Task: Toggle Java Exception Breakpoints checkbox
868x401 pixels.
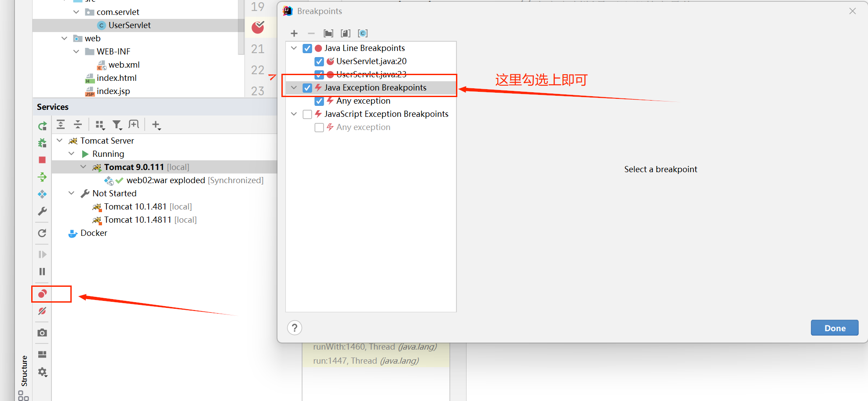Action: point(307,88)
